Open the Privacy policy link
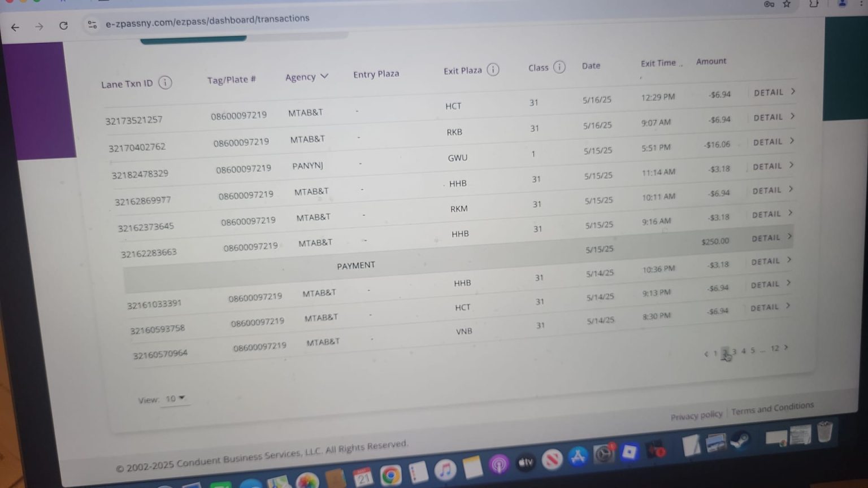This screenshot has height=488, width=868. click(x=696, y=415)
